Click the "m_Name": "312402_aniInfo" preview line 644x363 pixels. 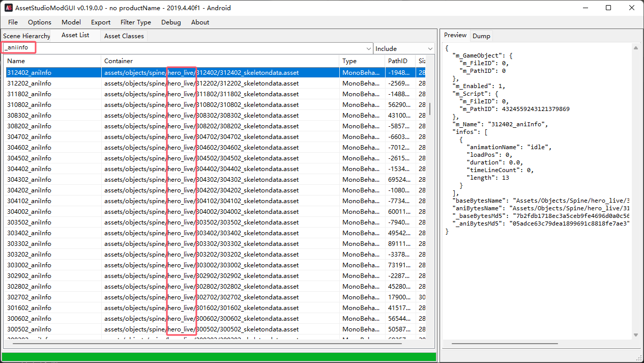(500, 124)
